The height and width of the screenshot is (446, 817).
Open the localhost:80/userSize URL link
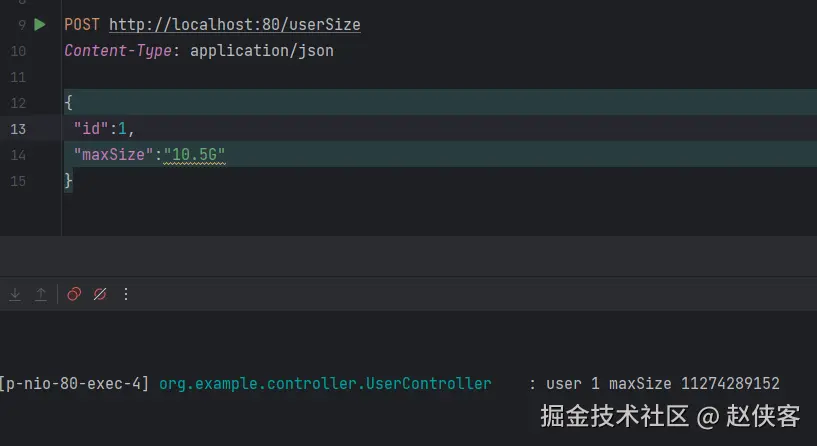click(x=234, y=24)
